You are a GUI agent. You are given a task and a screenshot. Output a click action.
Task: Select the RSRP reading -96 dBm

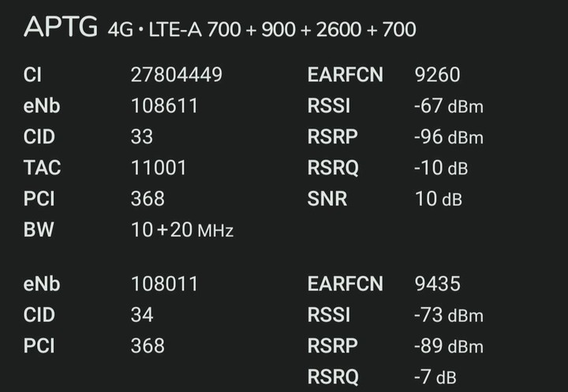click(x=448, y=136)
